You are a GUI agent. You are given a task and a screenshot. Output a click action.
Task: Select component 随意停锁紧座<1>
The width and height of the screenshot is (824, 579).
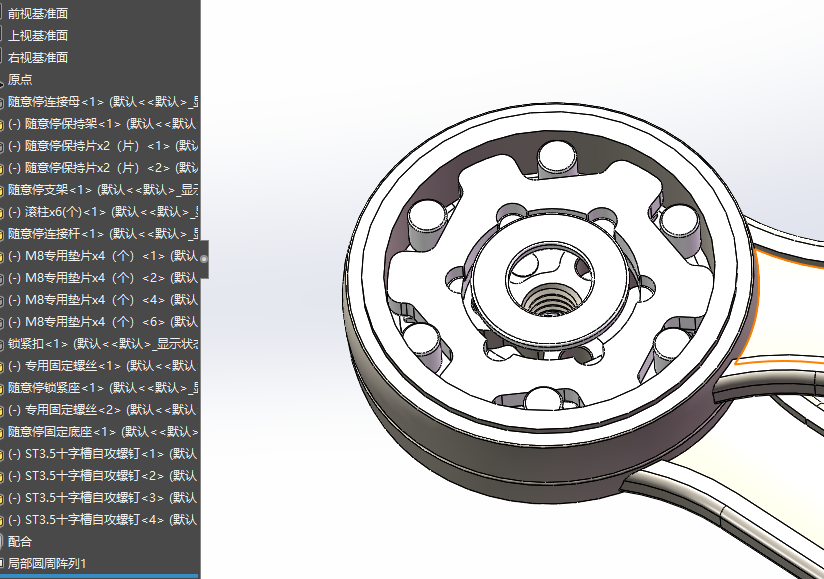click(103, 389)
